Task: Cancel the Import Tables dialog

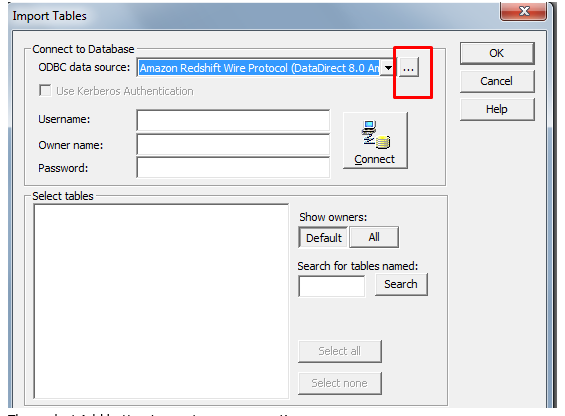Action: (x=497, y=81)
